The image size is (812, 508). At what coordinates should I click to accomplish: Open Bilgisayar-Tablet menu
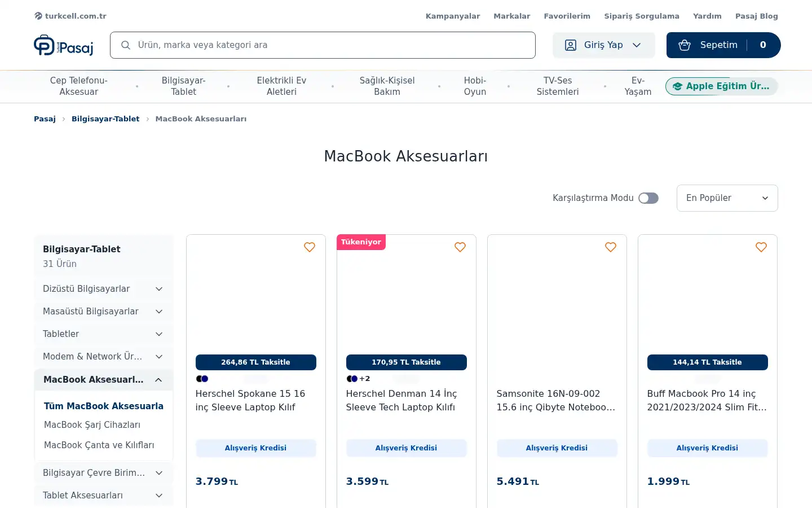coord(184,86)
